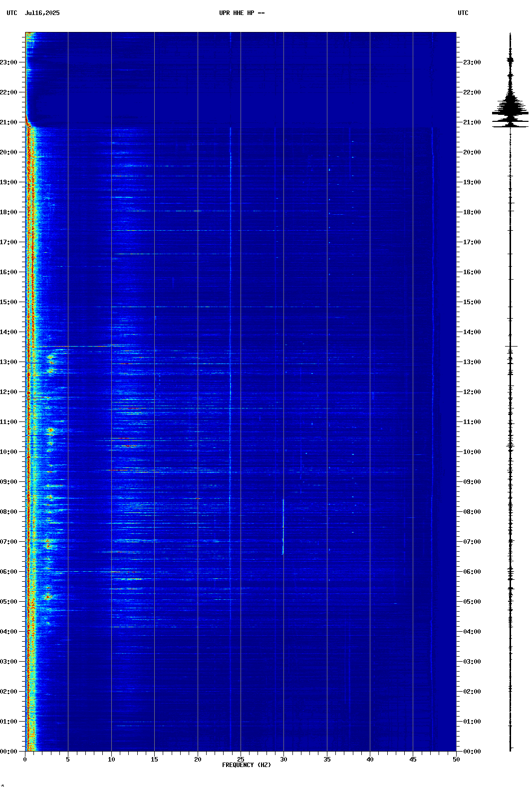Viewport: 532px width, 791px height.
Task: Select the FREQUENCY (HZ) axis title
Action: [247, 765]
